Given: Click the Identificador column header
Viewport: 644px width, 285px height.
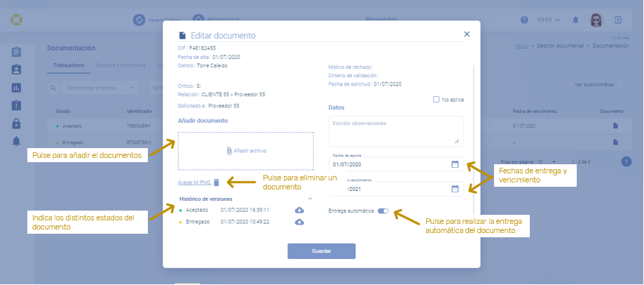Looking at the screenshot, I should [139, 111].
